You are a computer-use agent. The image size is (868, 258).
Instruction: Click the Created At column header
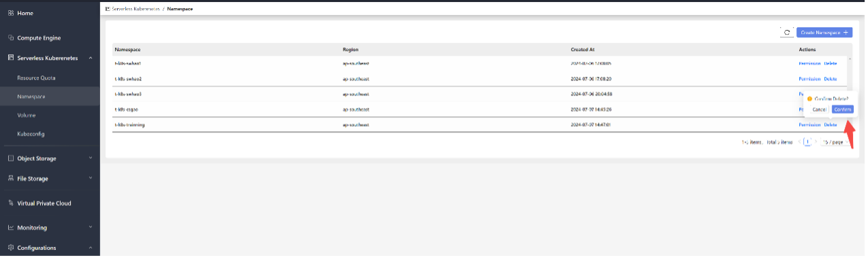pos(583,50)
